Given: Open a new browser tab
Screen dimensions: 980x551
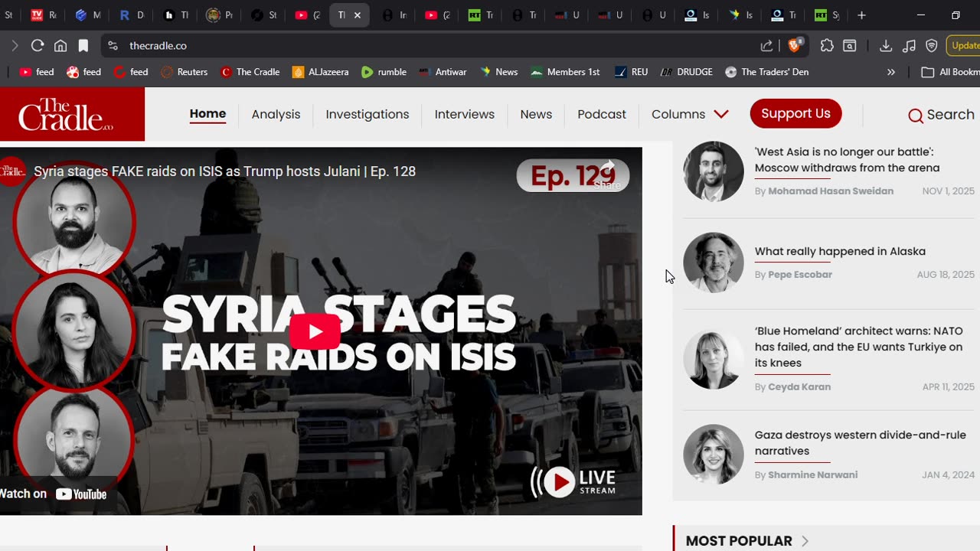Looking at the screenshot, I should pyautogui.click(x=861, y=15).
